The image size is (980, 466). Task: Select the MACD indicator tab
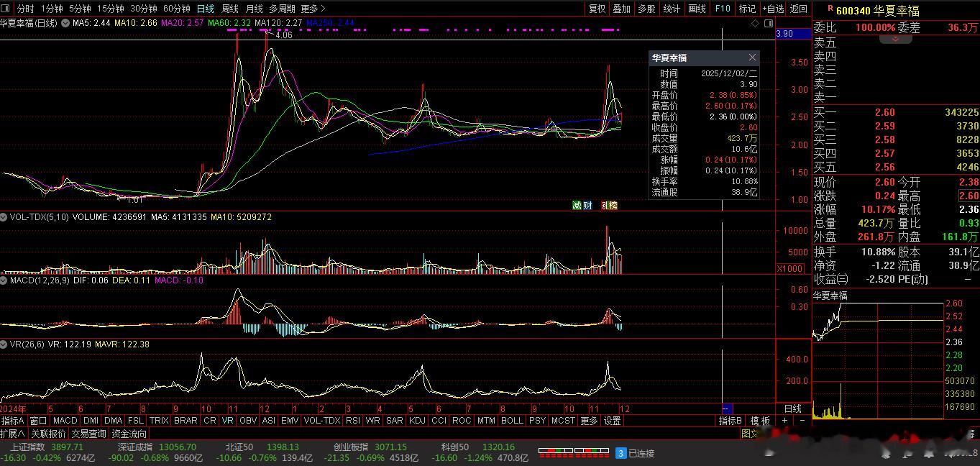[x=65, y=421]
